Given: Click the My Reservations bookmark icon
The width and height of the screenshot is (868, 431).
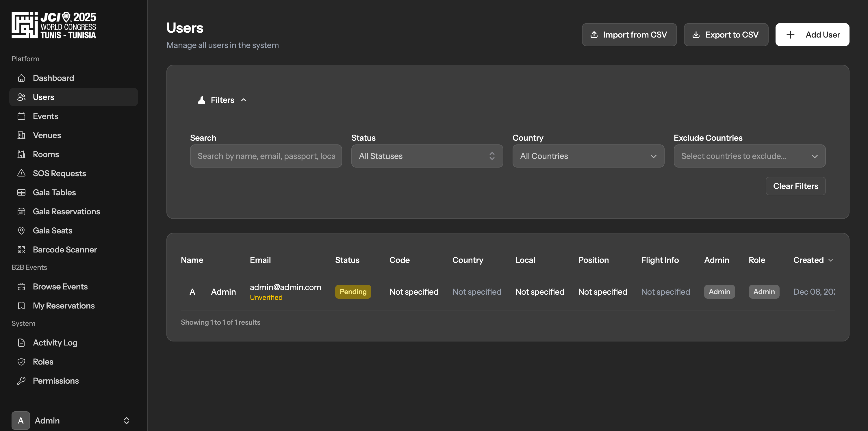Looking at the screenshot, I should 21,306.
